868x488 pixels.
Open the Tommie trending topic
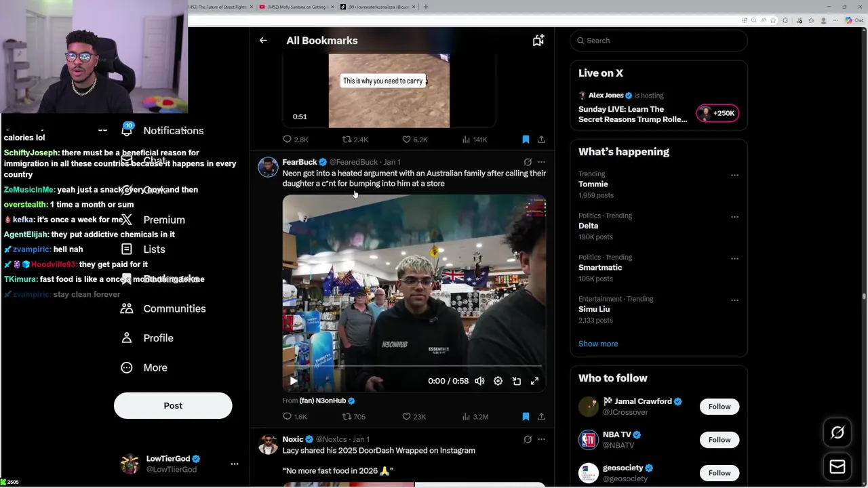[x=593, y=184]
